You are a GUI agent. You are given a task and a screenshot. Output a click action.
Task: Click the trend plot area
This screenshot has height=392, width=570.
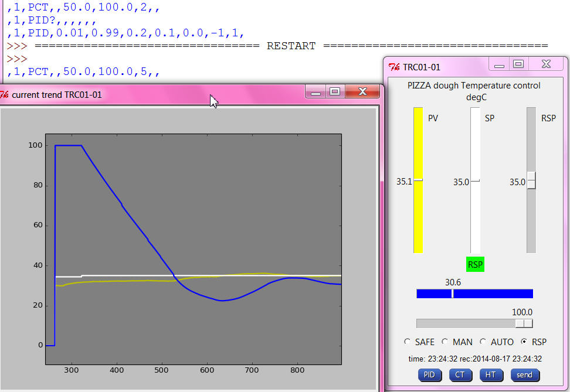pyautogui.click(x=193, y=249)
